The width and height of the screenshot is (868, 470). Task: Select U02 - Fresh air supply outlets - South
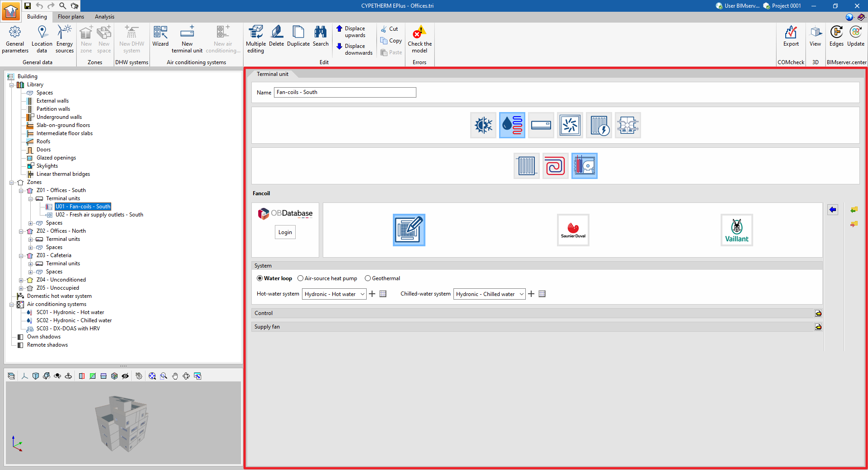(99, 215)
